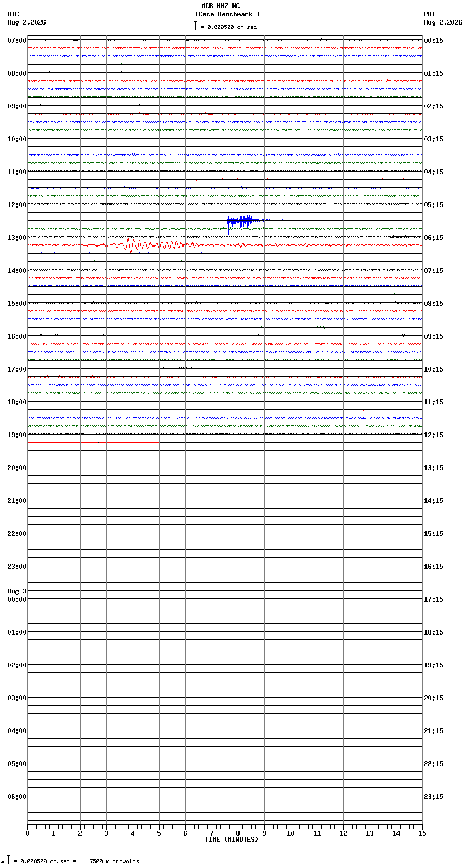The width and height of the screenshot is (466, 868).
Task: Click the 07:00 UTC row label
Action: click(17, 41)
